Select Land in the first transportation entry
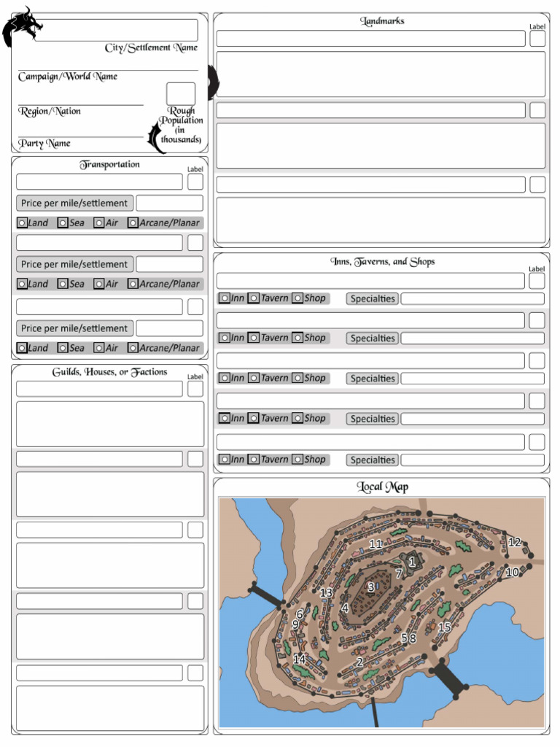The width and height of the screenshot is (560, 747). coord(23,223)
